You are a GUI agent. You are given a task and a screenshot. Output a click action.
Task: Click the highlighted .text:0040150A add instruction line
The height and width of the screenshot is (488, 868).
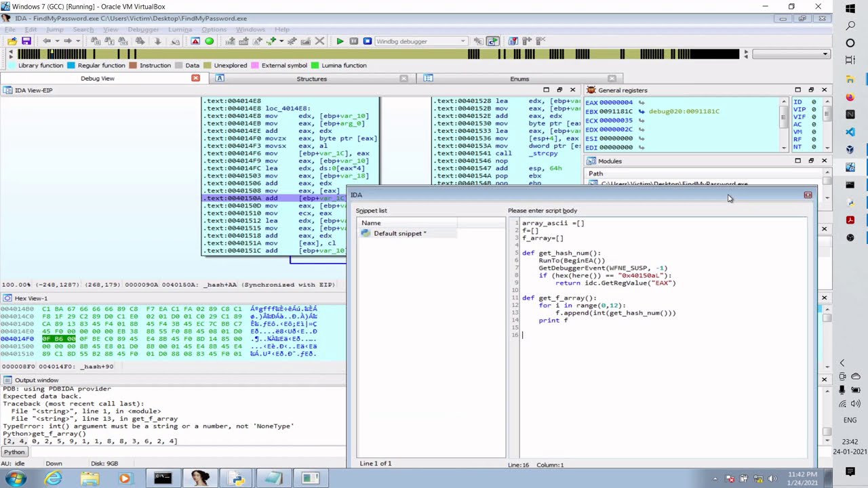275,199
